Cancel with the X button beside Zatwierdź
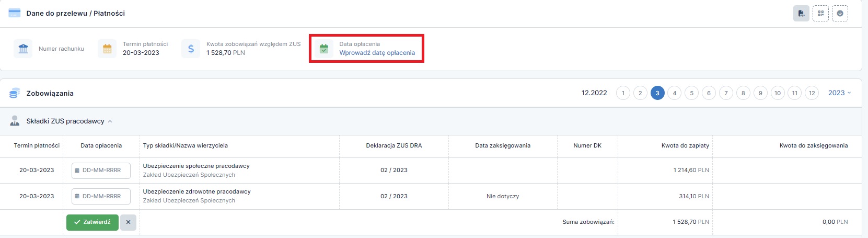Image resolution: width=868 pixels, height=238 pixels. (129, 222)
